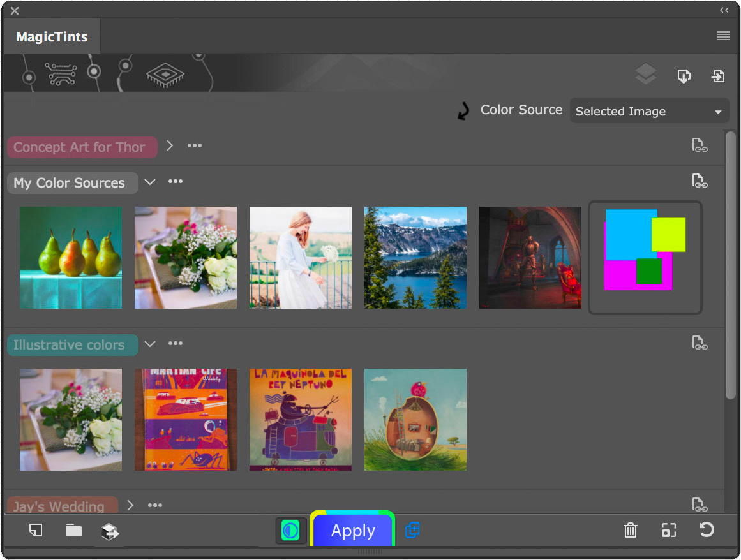Image resolution: width=741 pixels, height=560 pixels.
Task: Open the panel hamburger menu
Action: point(722,36)
